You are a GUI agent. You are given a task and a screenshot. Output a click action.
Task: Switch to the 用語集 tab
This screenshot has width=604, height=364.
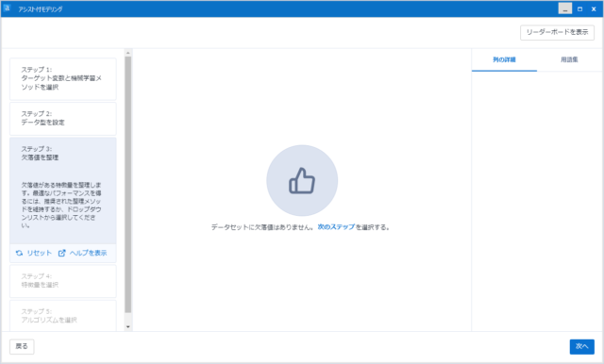(x=569, y=59)
